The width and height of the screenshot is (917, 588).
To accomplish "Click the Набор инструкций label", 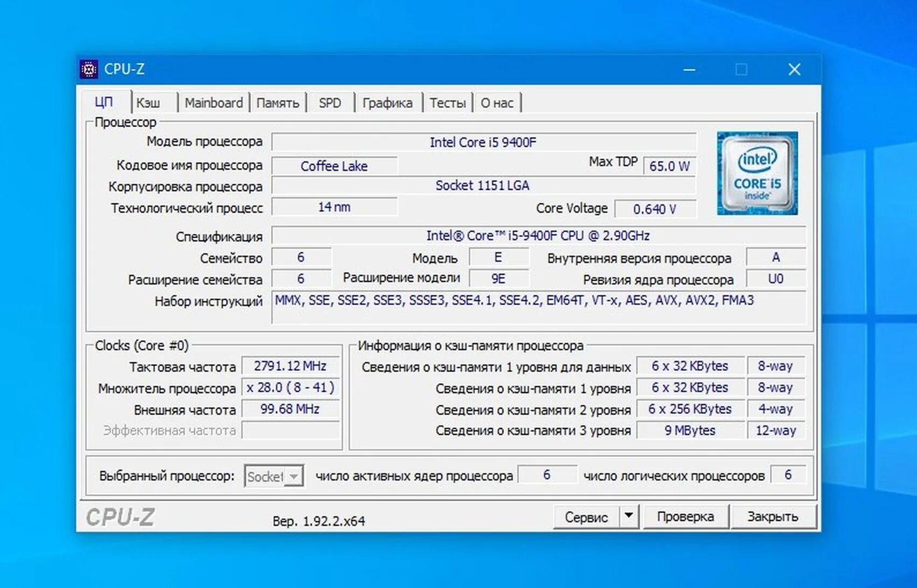I will [209, 301].
